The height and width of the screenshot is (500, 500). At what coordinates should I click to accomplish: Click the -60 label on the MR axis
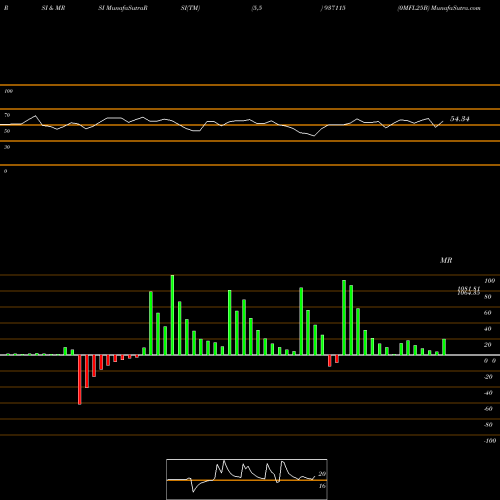coord(488,409)
